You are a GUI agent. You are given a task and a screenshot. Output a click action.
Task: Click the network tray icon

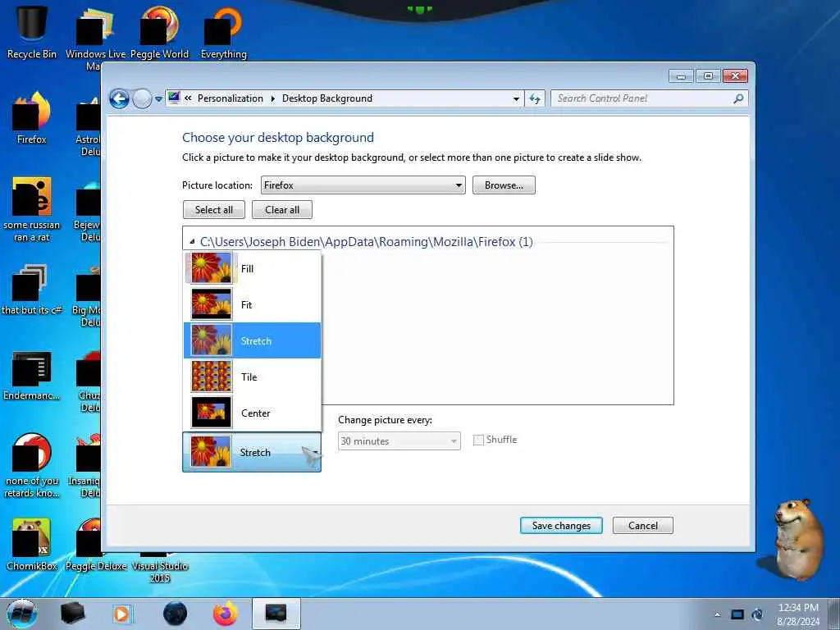tap(737, 614)
